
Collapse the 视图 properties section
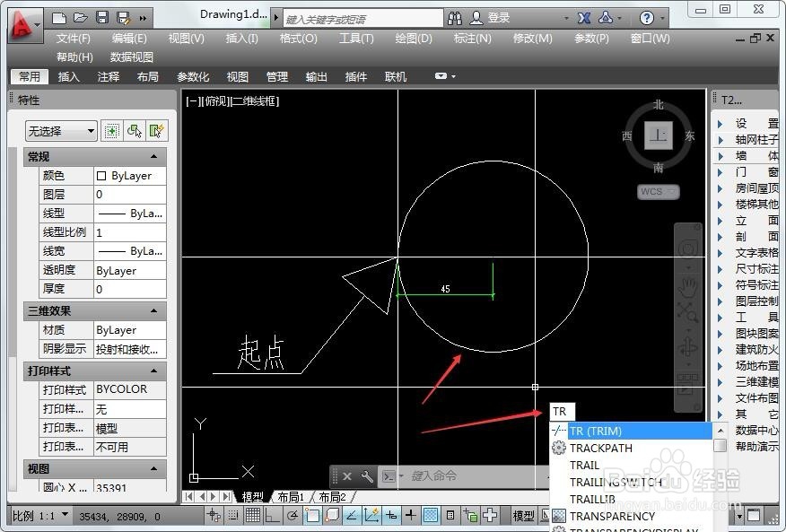point(154,469)
